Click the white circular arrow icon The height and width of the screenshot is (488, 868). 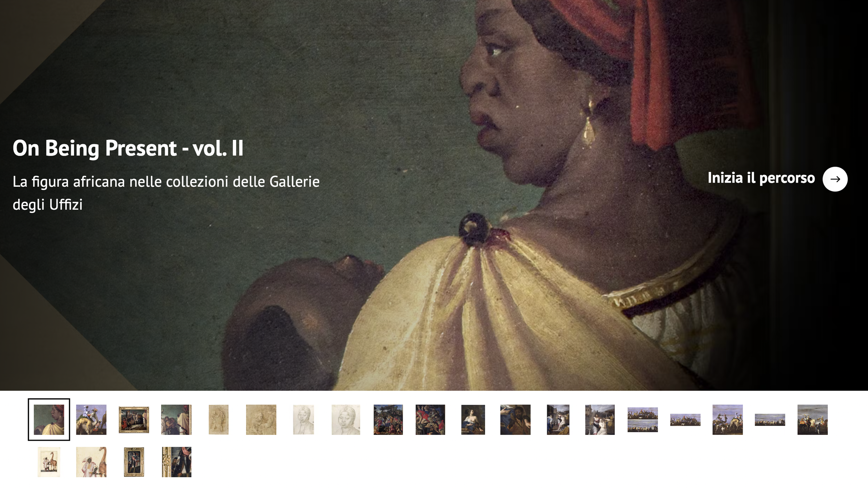click(835, 179)
